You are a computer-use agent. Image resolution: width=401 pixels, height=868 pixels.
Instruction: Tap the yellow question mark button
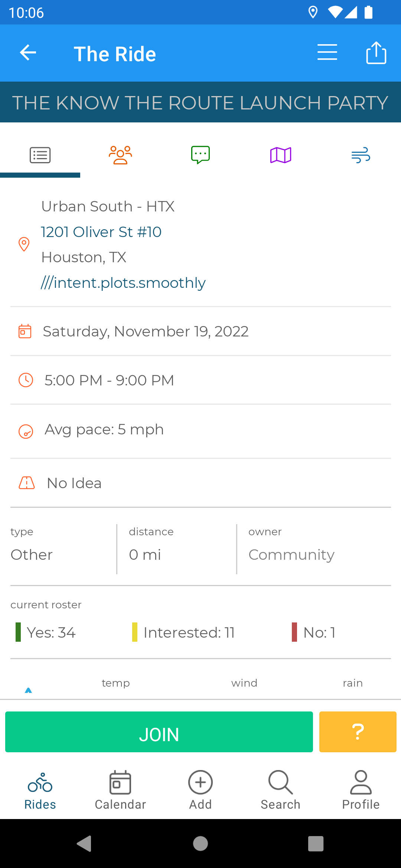click(x=358, y=732)
